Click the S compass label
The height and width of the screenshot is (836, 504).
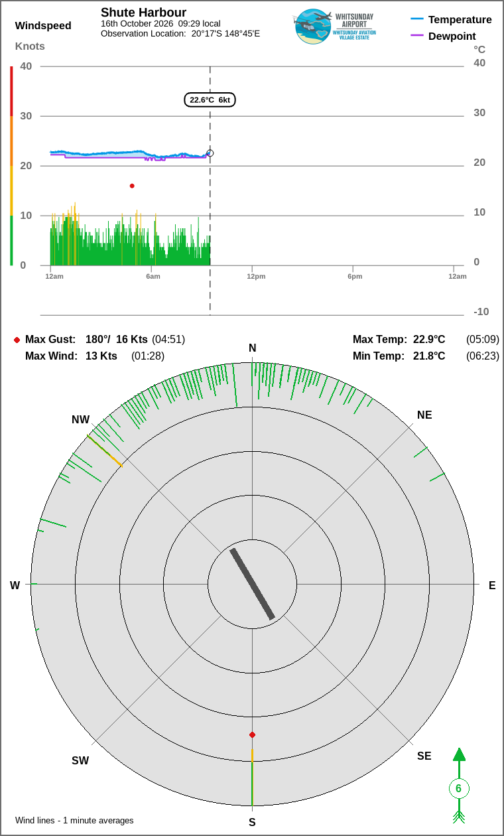point(252,822)
